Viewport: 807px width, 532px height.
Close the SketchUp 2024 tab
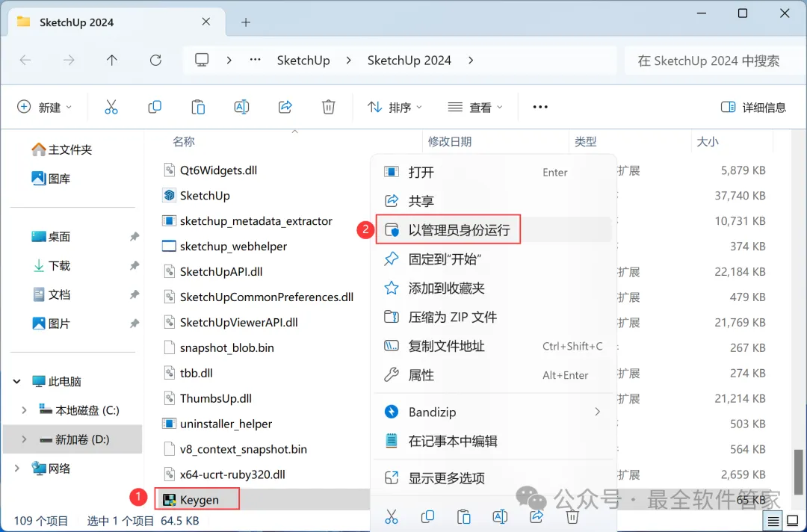tap(206, 22)
